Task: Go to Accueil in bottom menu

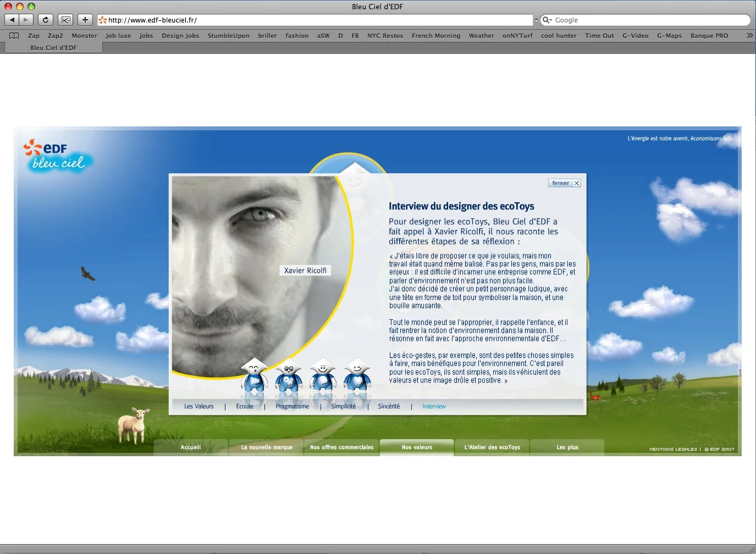Action: (191, 447)
